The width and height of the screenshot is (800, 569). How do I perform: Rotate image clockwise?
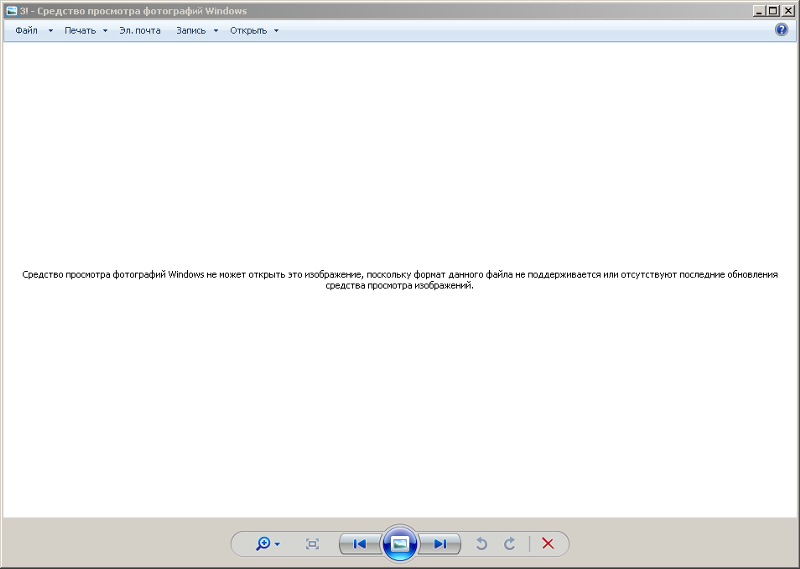coord(510,544)
